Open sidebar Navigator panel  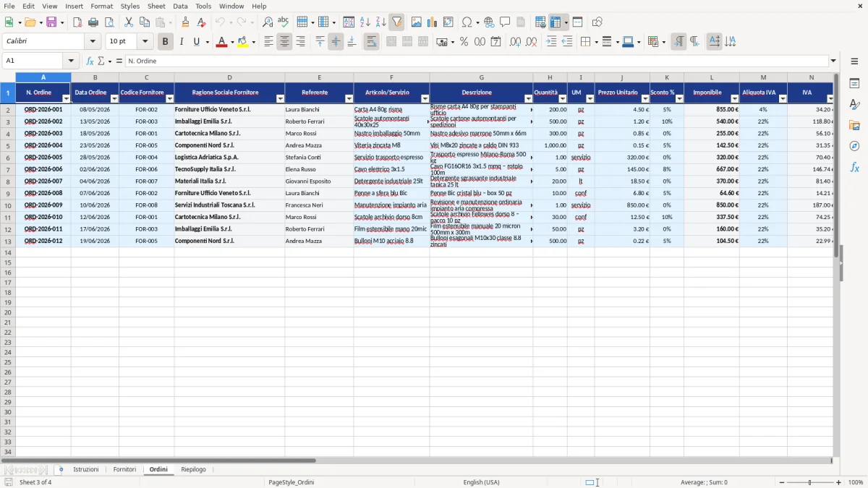pos(854,147)
